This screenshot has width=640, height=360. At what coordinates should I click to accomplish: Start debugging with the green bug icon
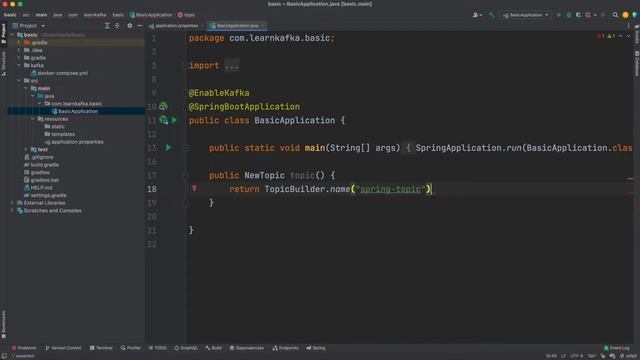point(569,15)
